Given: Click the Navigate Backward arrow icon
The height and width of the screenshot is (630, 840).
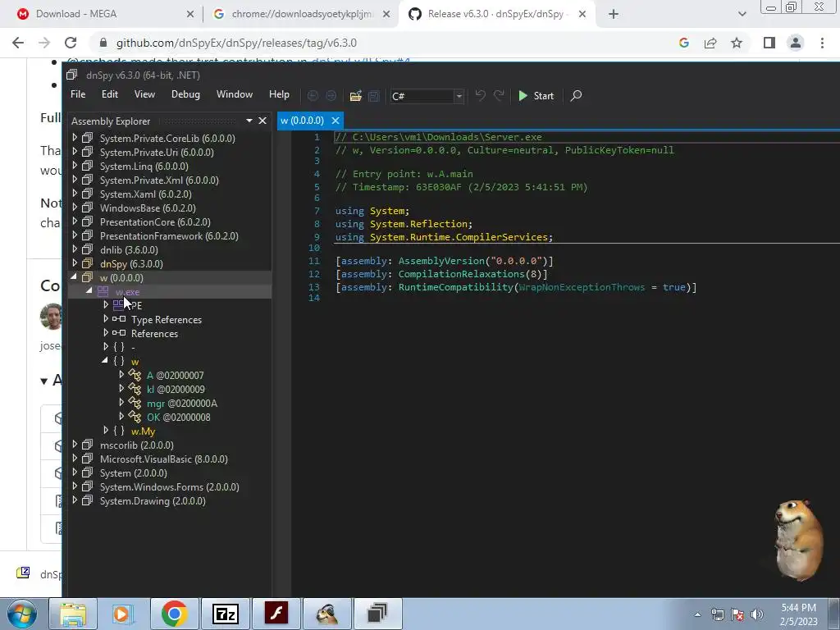Looking at the screenshot, I should click(x=313, y=96).
